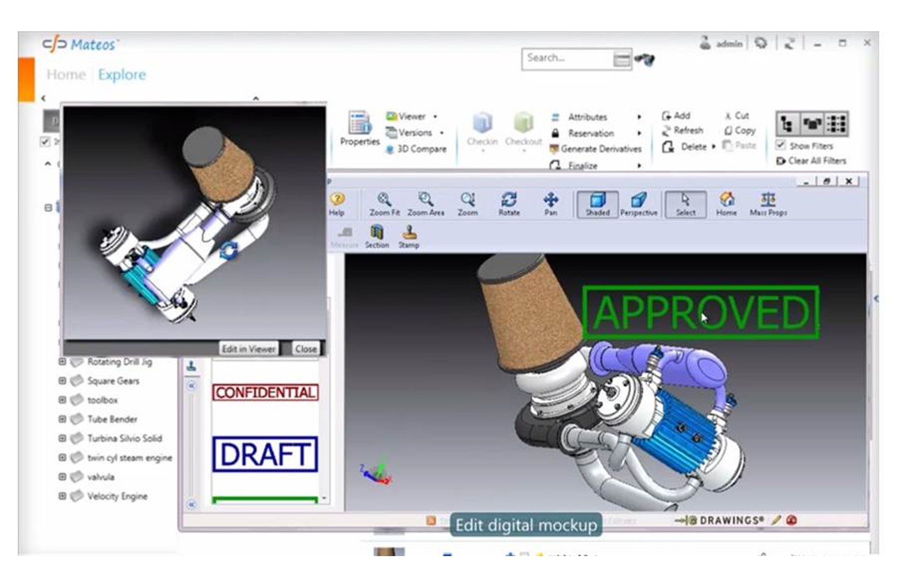This screenshot has width=897, height=588.
Task: Go to the Home tab
Action: [x=66, y=75]
